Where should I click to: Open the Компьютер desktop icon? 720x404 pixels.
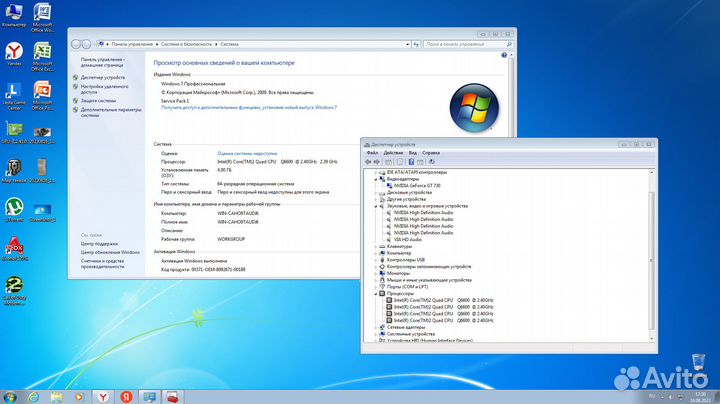pyautogui.click(x=14, y=15)
